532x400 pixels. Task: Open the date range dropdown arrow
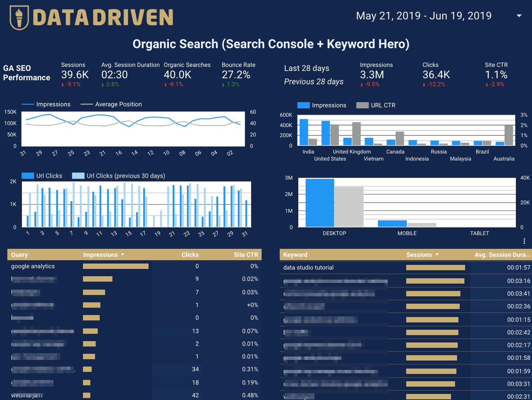519,16
